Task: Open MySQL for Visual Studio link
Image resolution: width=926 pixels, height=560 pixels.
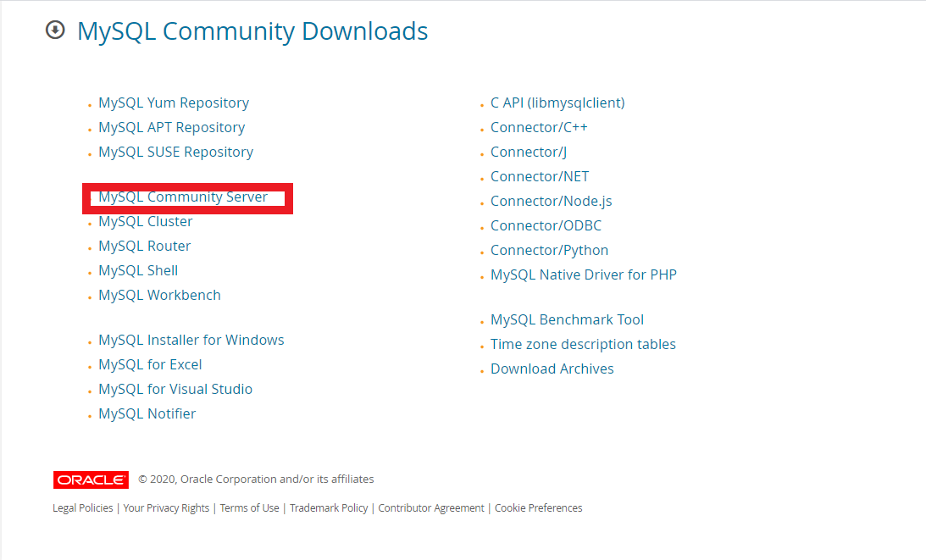Action: coord(175,389)
